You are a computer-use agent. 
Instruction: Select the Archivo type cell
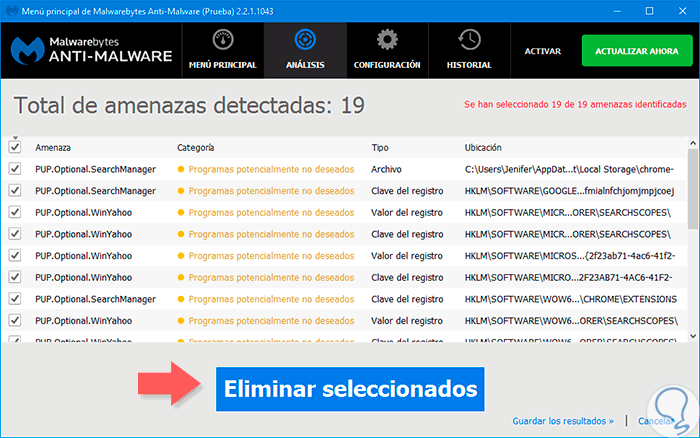[386, 170]
